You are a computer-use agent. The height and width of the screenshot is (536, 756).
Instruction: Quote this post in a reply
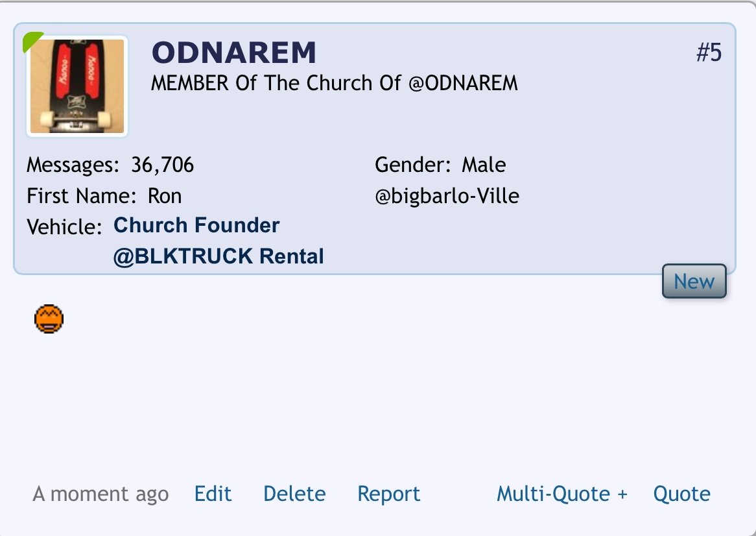(x=681, y=494)
